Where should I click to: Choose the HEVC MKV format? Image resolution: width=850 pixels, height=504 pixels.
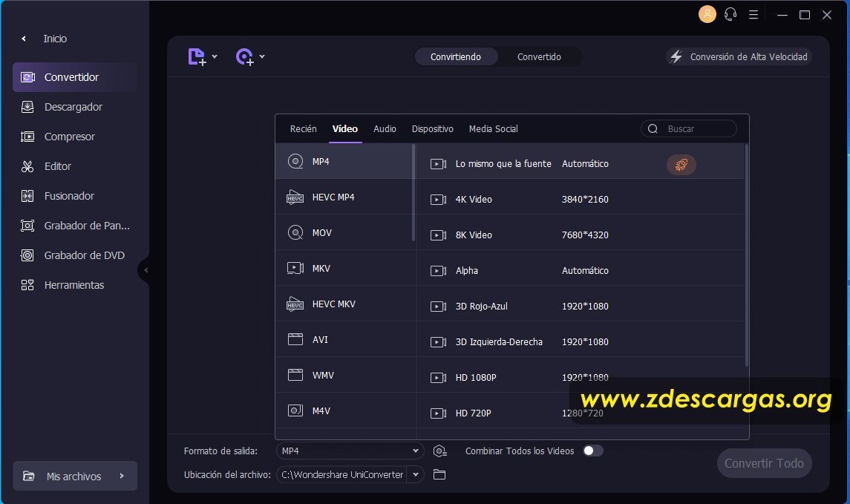[x=344, y=304]
